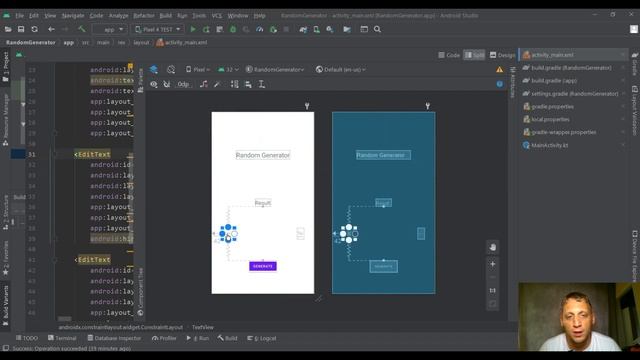Click the 1:1 zoom to 100% icon
This screenshot has width=640, height=360.
click(493, 291)
